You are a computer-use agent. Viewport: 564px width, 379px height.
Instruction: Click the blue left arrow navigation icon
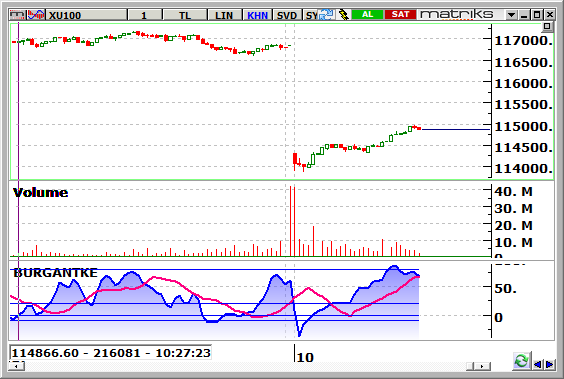538,365
